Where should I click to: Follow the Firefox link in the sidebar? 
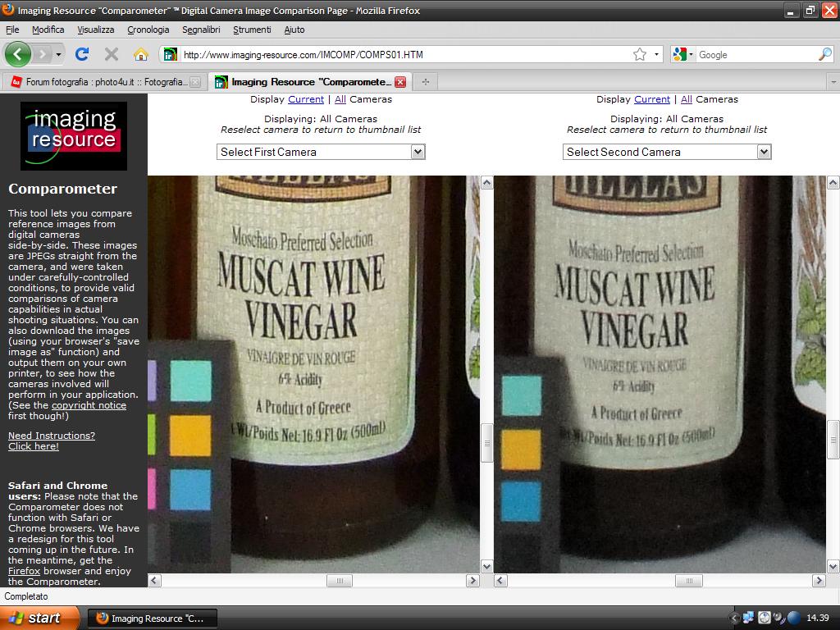(24, 571)
